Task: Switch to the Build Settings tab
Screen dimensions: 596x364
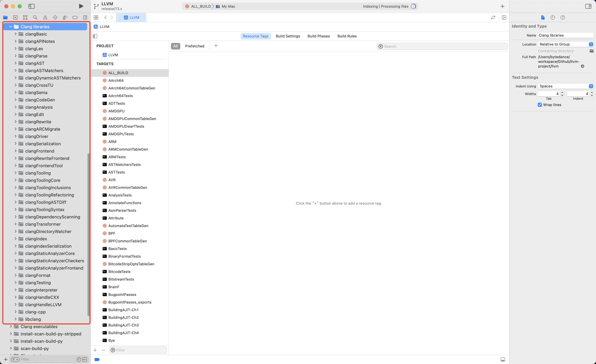Action: [288, 36]
